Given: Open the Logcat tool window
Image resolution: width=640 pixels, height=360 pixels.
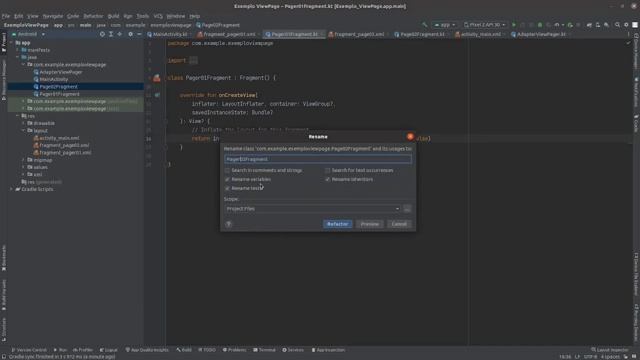Looking at the screenshot, I should tap(109, 350).
